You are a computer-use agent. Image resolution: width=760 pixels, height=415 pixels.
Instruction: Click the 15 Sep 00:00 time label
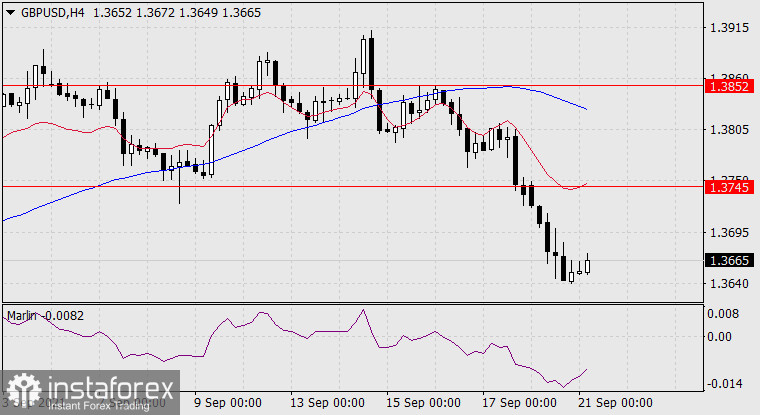pos(423,403)
